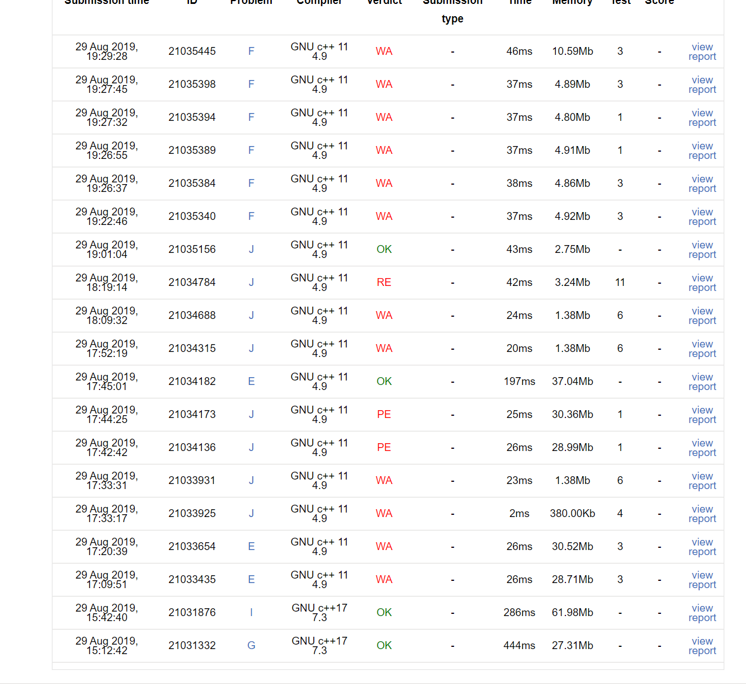The image size is (746, 700).
Task: Open view report for submission 21031332
Action: [x=702, y=646]
